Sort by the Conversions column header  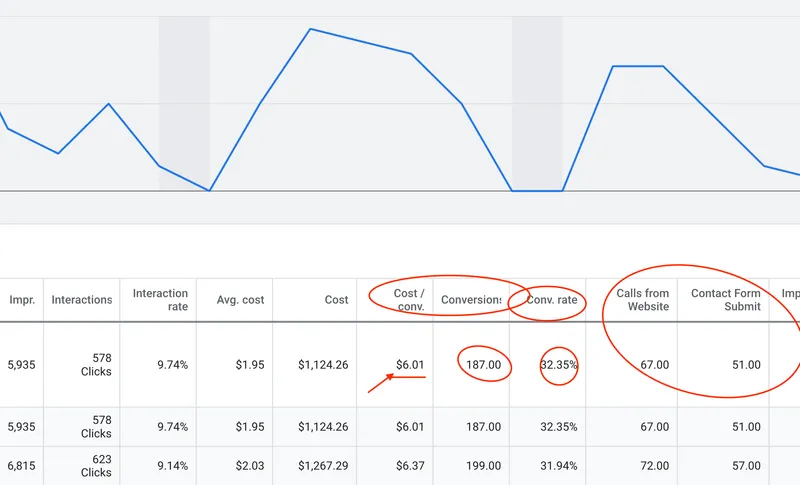pyautogui.click(x=471, y=300)
